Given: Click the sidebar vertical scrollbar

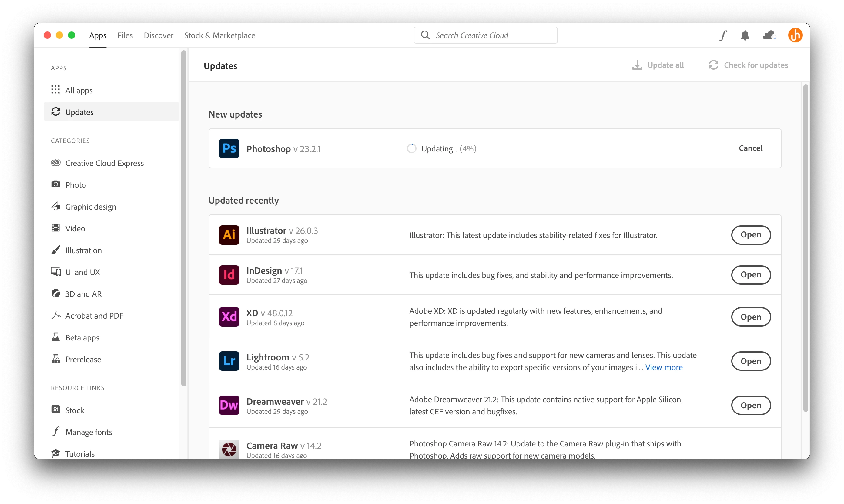Looking at the screenshot, I should point(183,217).
